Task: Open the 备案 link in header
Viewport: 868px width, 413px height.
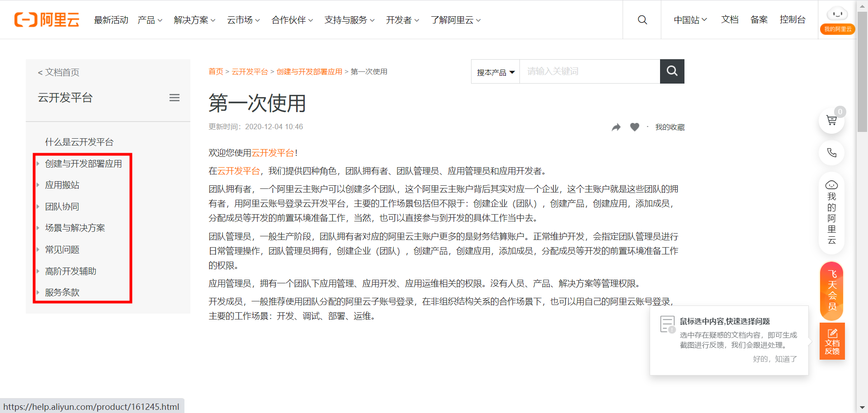Action: (759, 19)
